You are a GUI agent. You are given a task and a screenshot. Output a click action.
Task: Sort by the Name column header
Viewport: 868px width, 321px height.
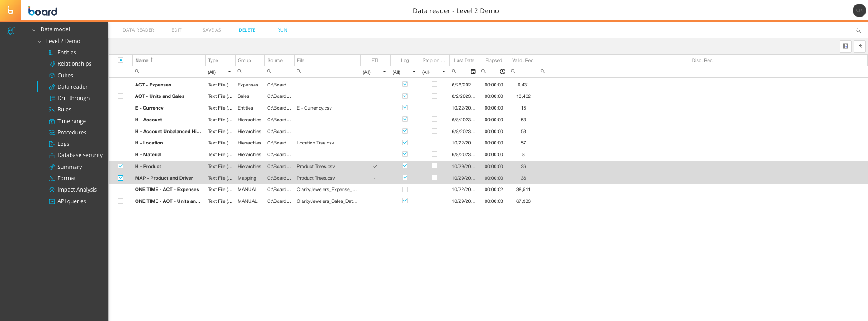point(142,60)
